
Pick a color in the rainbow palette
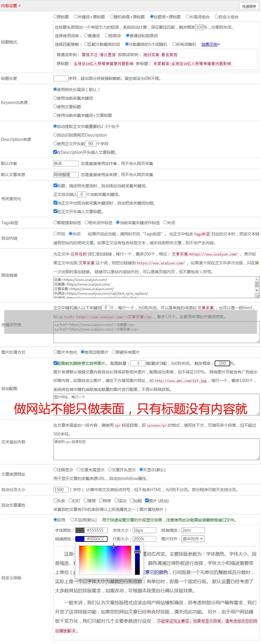coord(105,560)
